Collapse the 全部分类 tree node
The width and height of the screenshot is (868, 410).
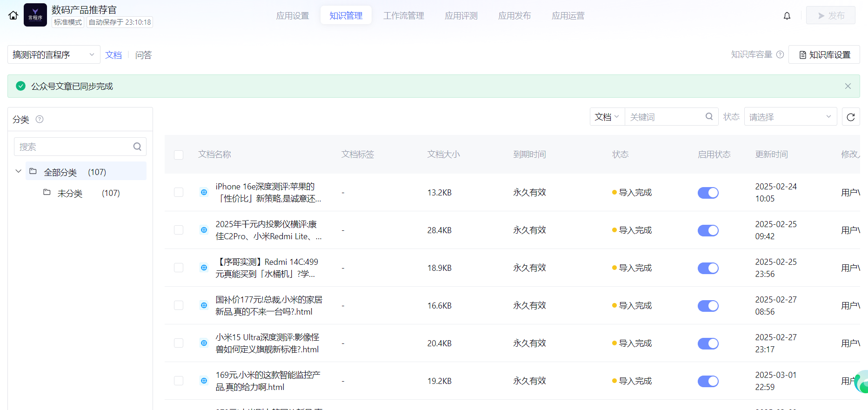point(19,171)
